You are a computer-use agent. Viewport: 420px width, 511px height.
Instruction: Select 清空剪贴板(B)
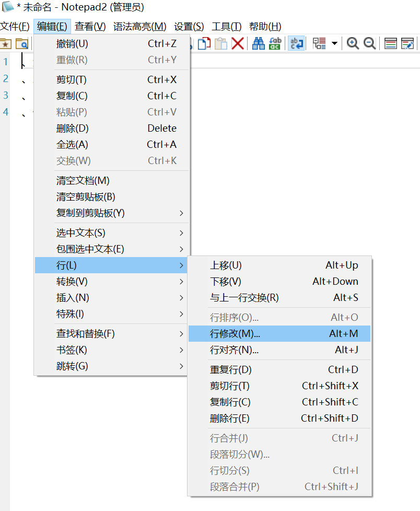point(112,197)
